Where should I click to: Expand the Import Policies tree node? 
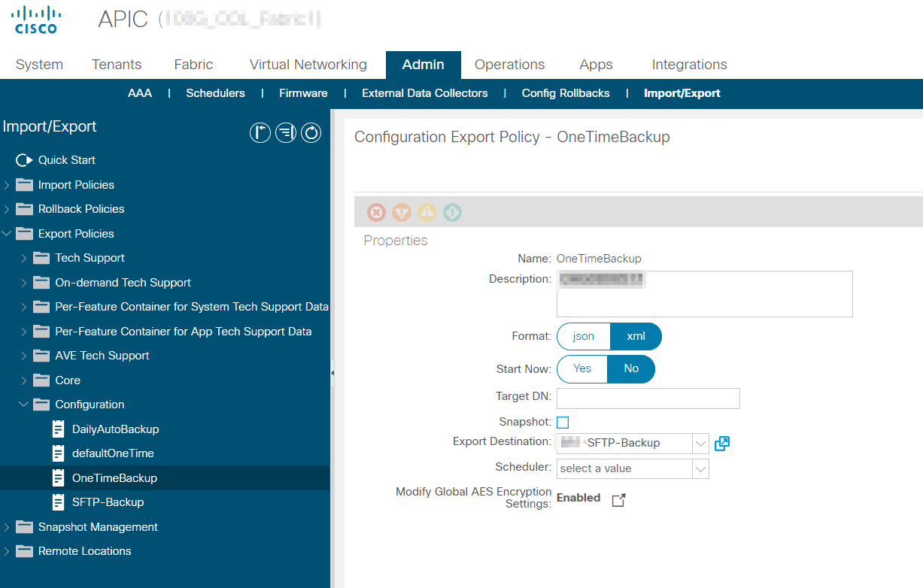pyautogui.click(x=7, y=185)
